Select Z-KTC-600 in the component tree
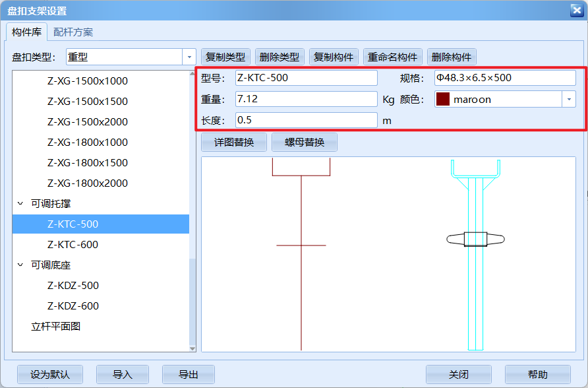 tap(73, 245)
